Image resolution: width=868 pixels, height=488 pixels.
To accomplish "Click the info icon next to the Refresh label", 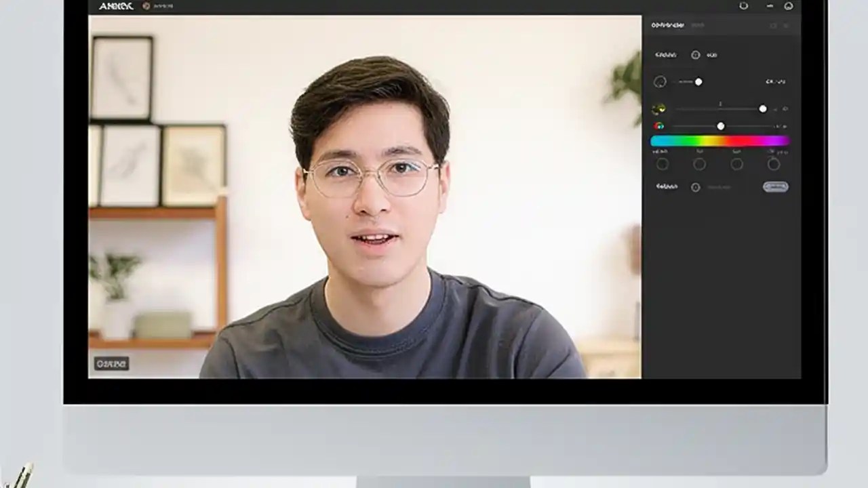I will coord(696,187).
